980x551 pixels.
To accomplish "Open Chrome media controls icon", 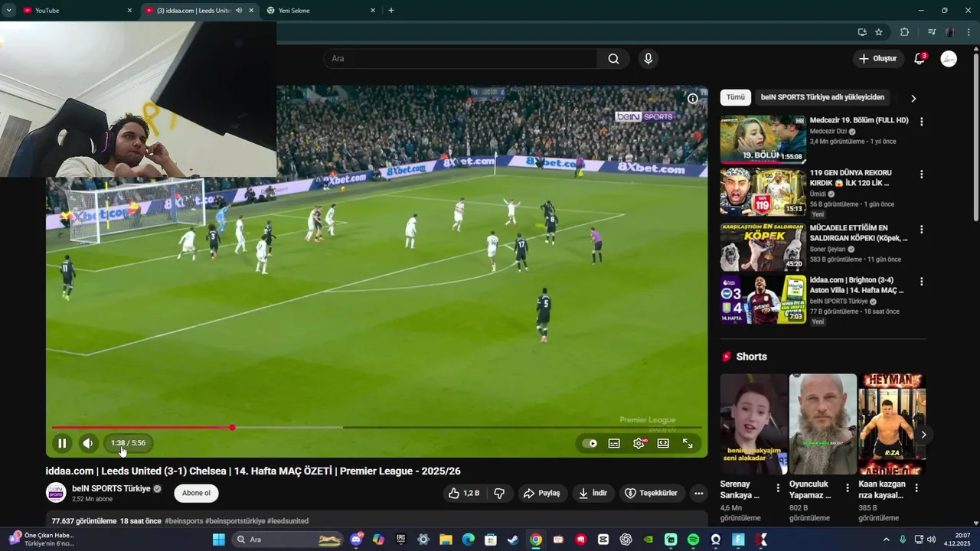I will (932, 32).
